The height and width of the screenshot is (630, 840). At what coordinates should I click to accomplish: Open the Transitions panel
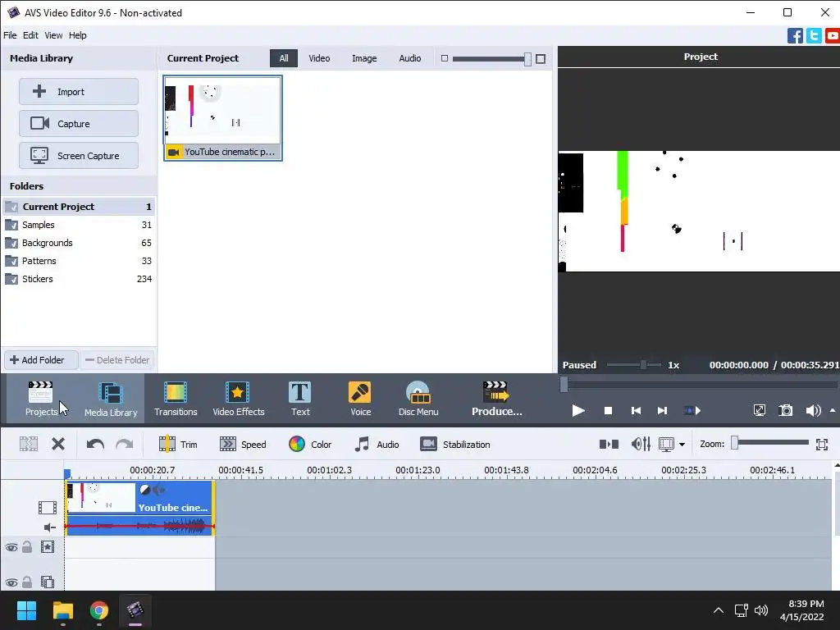coord(176,399)
